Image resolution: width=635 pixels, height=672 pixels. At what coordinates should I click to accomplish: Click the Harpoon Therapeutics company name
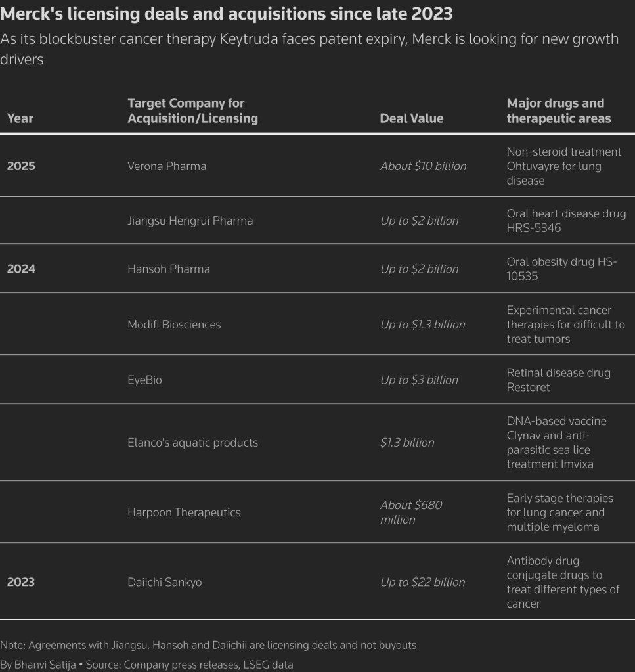pos(184,512)
